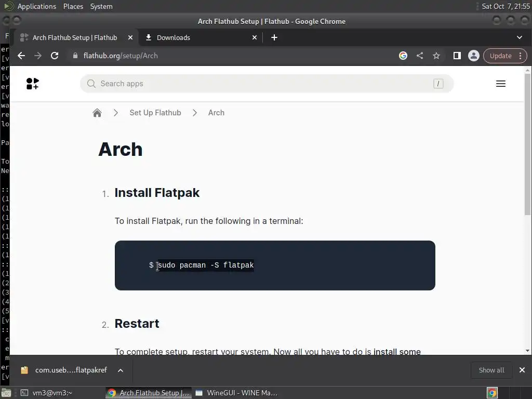
Task: Close the downloads bar
Action: 522,370
